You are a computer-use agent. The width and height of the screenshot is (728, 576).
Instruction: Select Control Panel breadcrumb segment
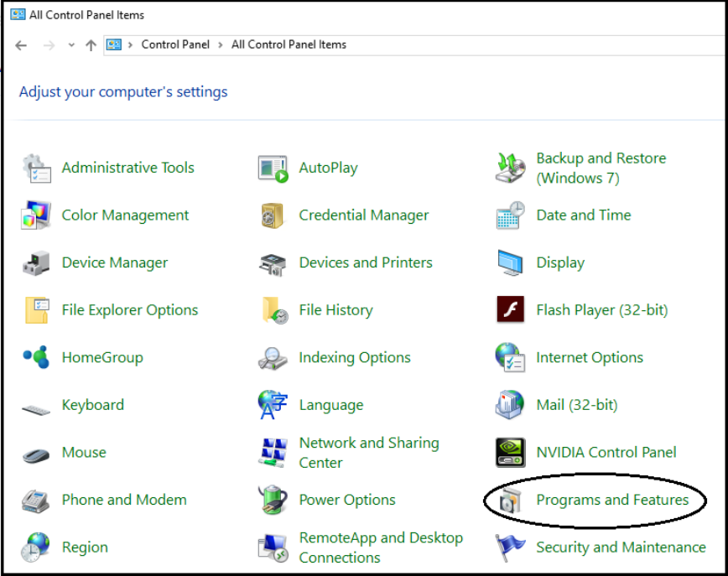click(x=175, y=44)
